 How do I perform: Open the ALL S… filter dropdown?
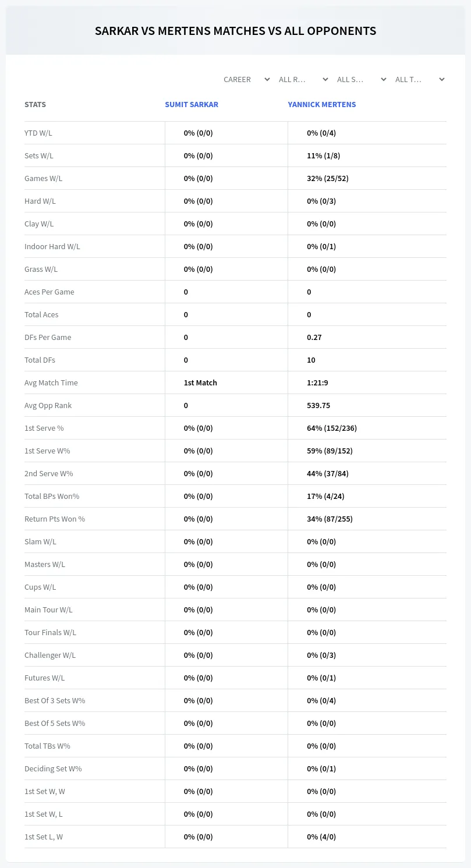360,79
